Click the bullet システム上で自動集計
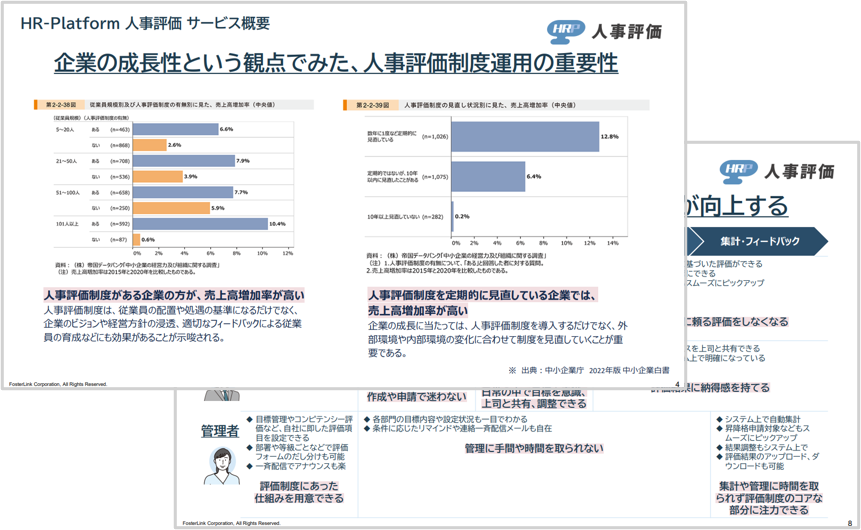The width and height of the screenshot is (861, 530). click(x=758, y=419)
